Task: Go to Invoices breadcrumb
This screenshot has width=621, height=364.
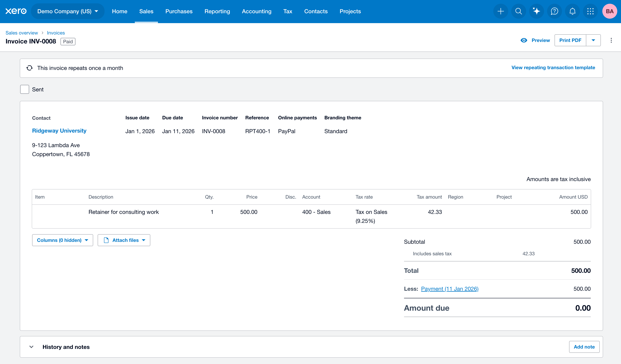Action: coord(56,33)
